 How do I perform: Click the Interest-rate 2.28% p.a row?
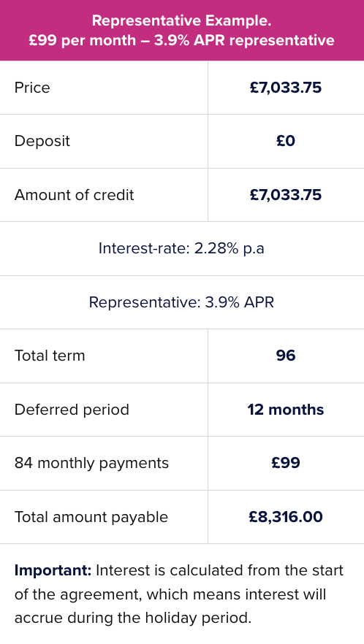[x=181, y=248]
